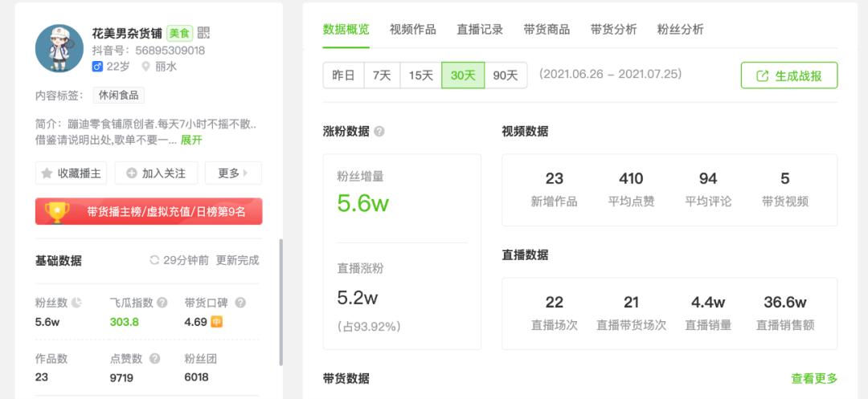Select the 7天 time range
This screenshot has height=399, width=868.
tap(382, 75)
